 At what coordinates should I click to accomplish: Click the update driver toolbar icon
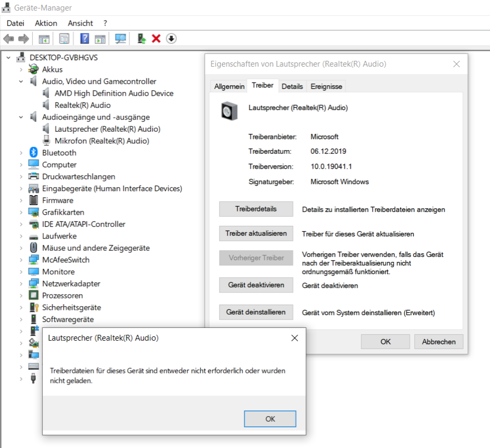[x=141, y=39]
